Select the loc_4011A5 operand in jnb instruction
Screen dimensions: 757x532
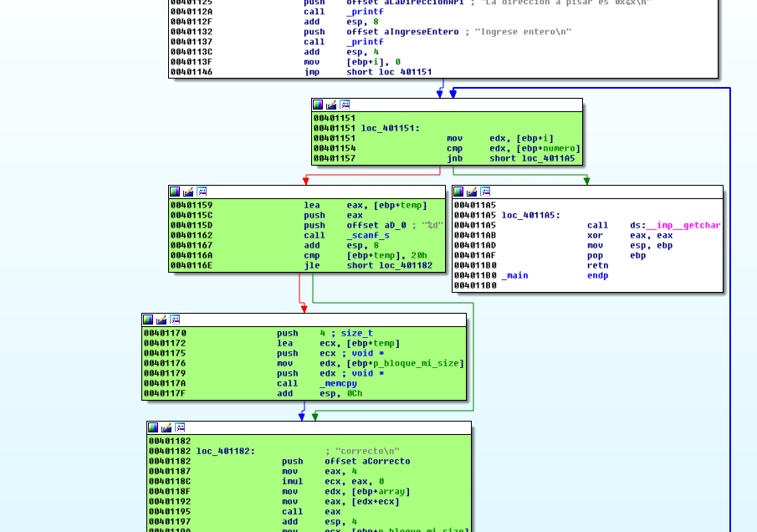pyautogui.click(x=547, y=158)
